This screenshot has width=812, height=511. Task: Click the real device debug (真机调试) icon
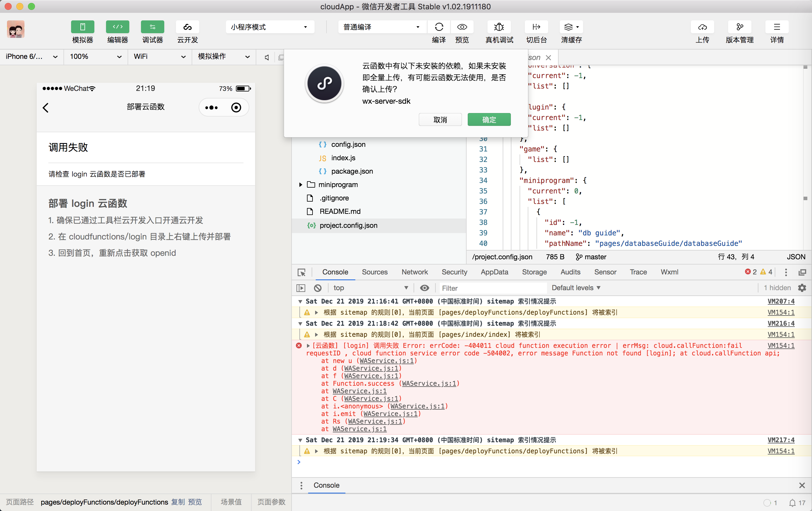[x=499, y=27]
